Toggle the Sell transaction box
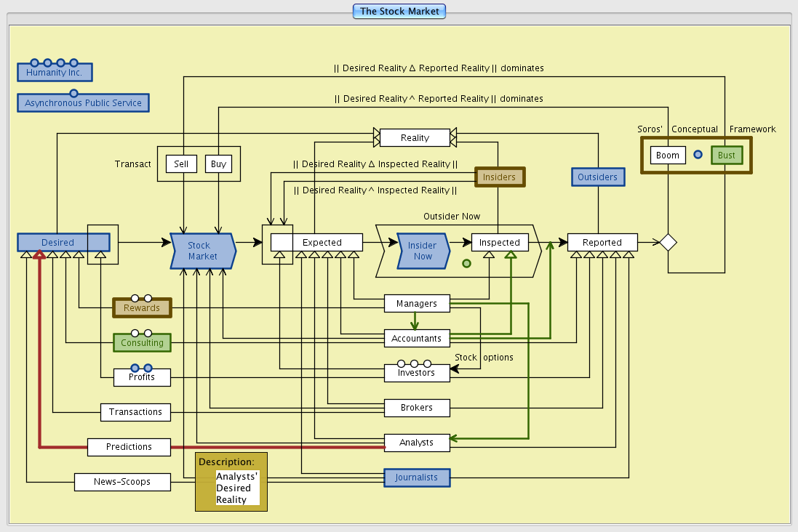 pos(181,164)
